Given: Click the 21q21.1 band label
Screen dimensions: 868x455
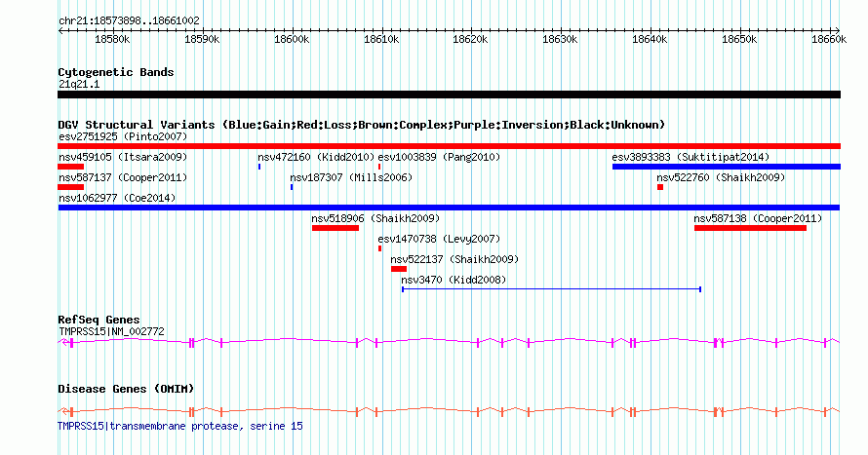Looking at the screenshot, I should tap(79, 84).
